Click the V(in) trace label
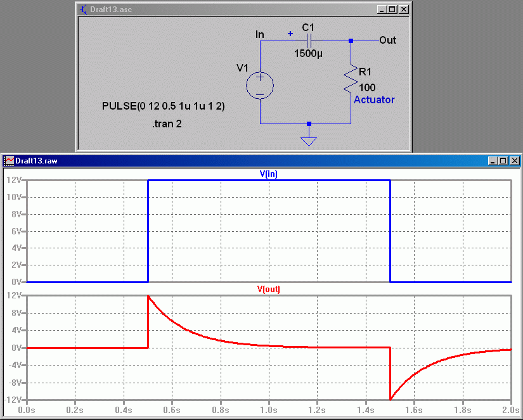This screenshot has height=420, width=523. (x=269, y=174)
